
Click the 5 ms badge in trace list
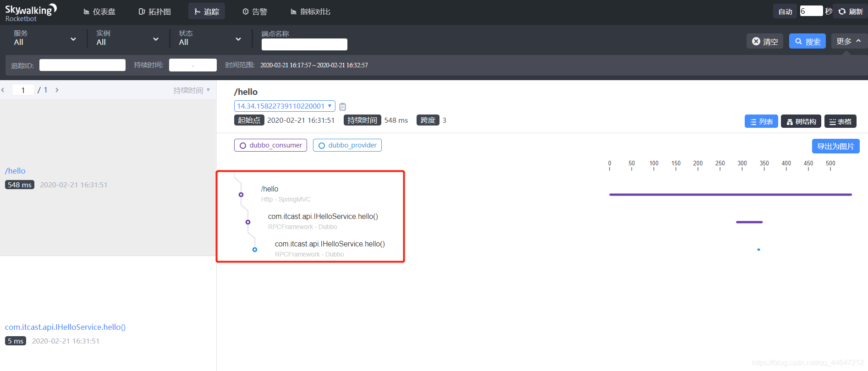pos(16,341)
